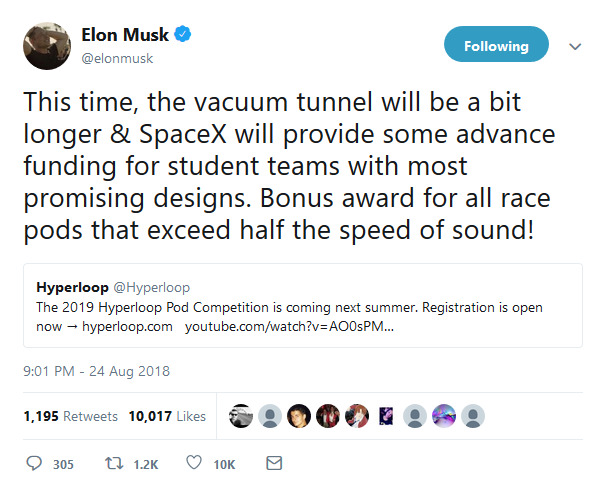
Task: Like the tweet with the heart icon
Action: [x=194, y=464]
